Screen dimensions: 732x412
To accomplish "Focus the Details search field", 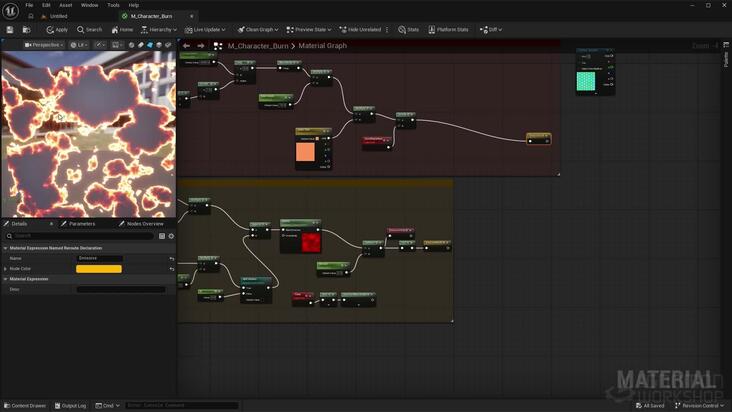I will click(x=79, y=236).
